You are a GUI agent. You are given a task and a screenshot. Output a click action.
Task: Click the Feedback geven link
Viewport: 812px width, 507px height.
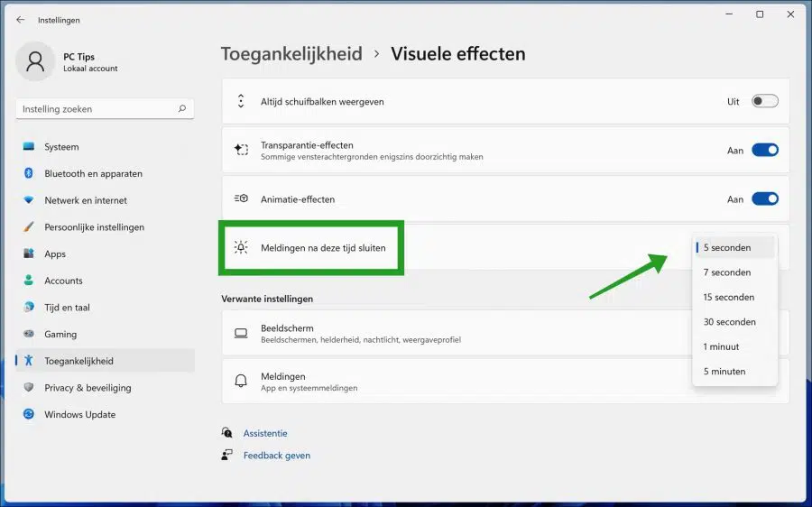277,456
